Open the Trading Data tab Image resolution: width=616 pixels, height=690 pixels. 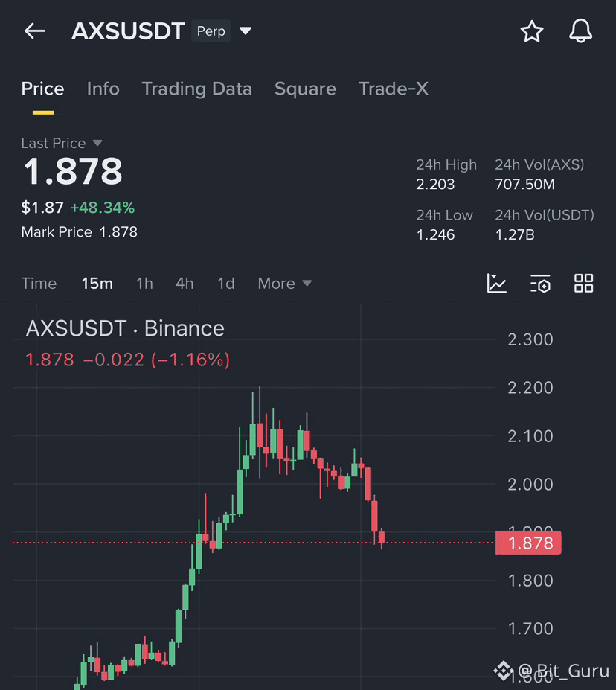click(x=196, y=89)
